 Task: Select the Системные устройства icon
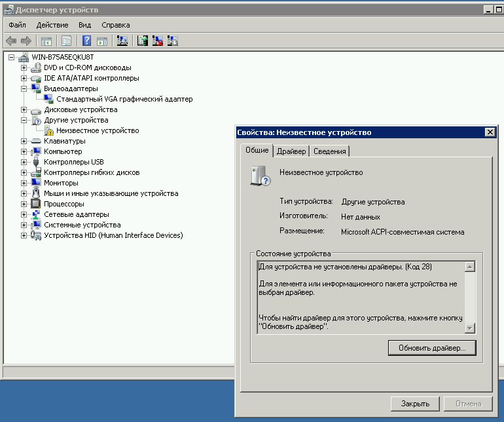coord(36,225)
